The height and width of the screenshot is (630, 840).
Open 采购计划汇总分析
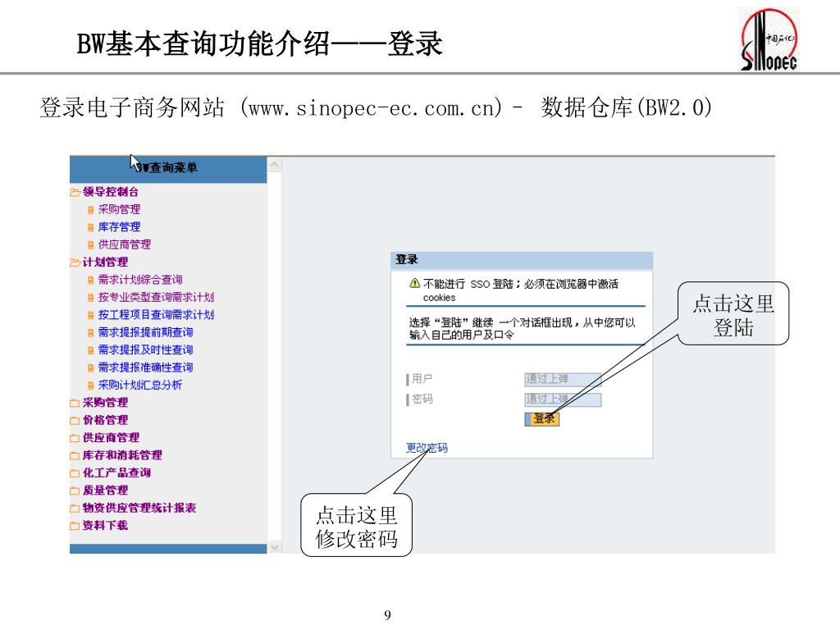click(139, 386)
